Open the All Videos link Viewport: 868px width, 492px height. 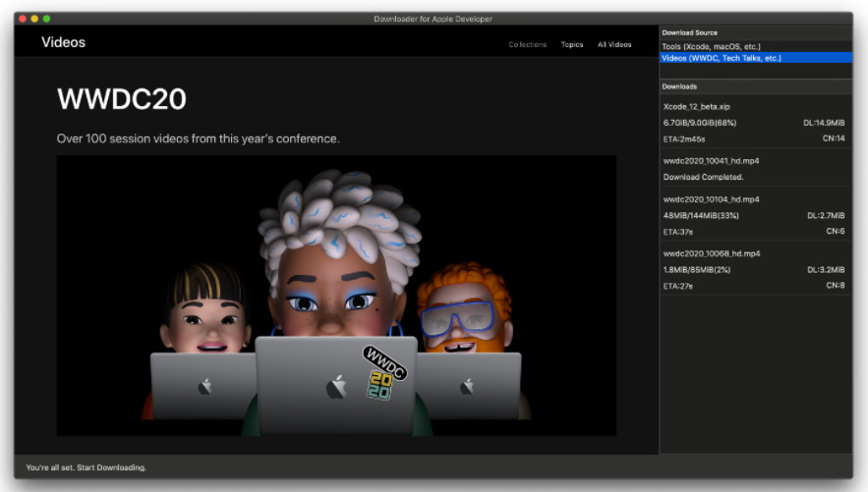[x=614, y=44]
